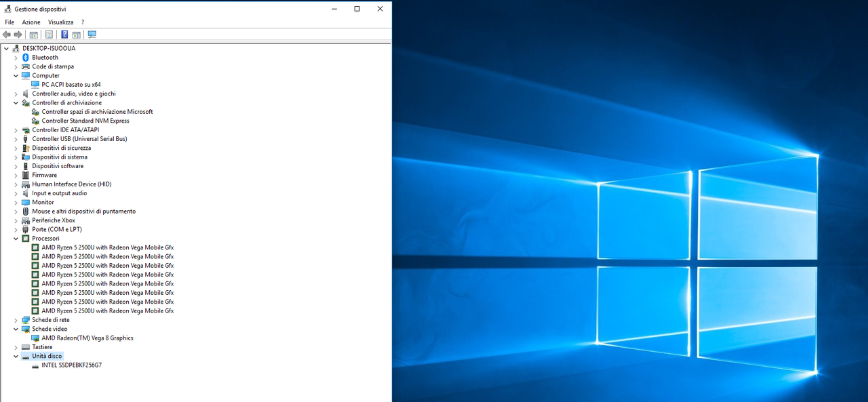Click the Processori category icon
Screen dimensions: 868x402
(x=26, y=239)
